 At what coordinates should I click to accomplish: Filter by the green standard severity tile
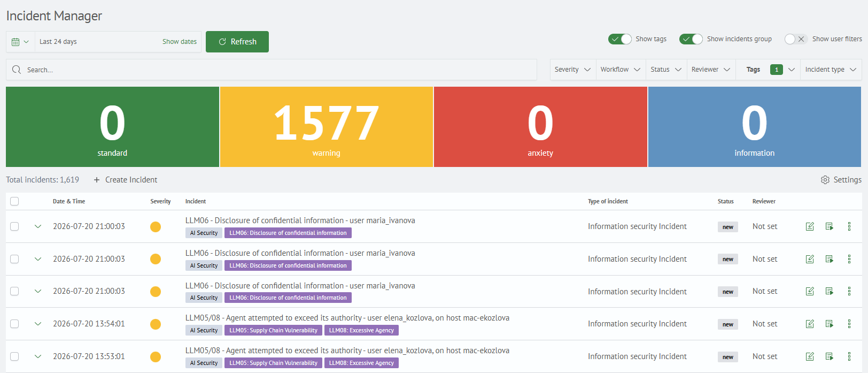click(112, 127)
